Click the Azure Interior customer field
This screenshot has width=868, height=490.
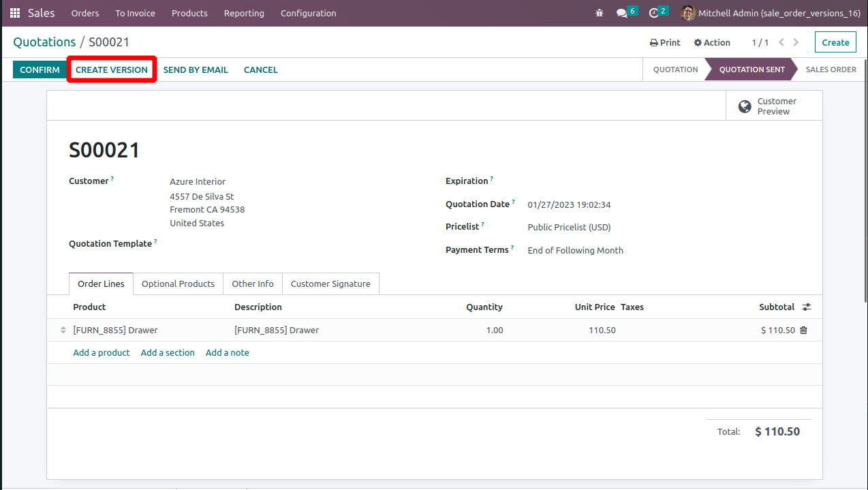pos(198,181)
